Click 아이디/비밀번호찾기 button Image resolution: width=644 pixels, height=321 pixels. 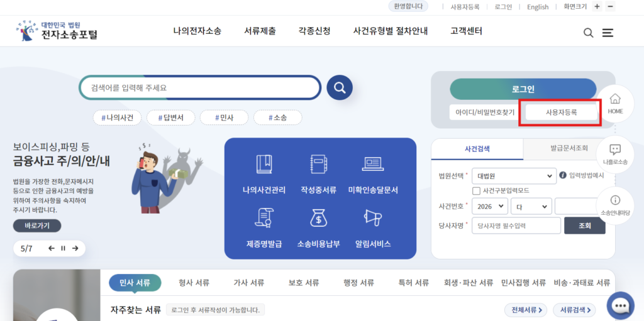(x=485, y=112)
